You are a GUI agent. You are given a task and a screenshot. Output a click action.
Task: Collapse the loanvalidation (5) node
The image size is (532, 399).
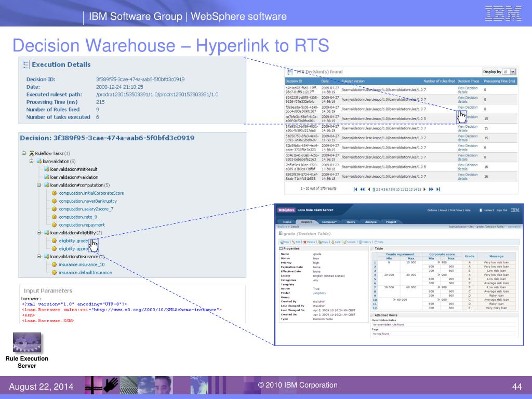[x=32, y=161]
